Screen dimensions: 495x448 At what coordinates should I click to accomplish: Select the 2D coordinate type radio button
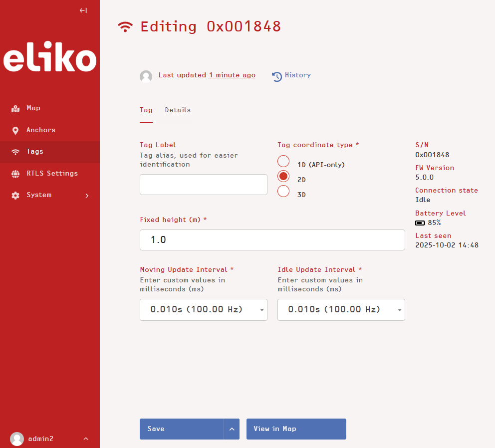pyautogui.click(x=283, y=176)
